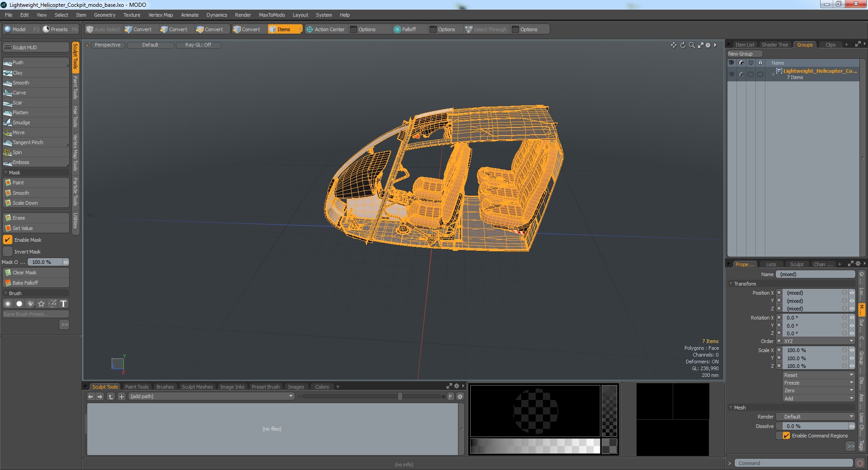Choose the Tangent Pinch tool

point(36,142)
